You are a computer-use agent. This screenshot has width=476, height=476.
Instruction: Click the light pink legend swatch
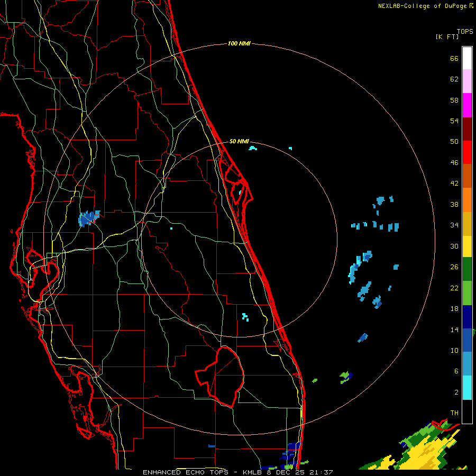(467, 81)
